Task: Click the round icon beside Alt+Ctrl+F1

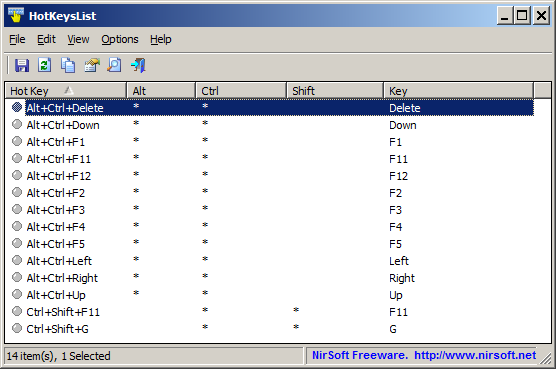Action: point(17,141)
